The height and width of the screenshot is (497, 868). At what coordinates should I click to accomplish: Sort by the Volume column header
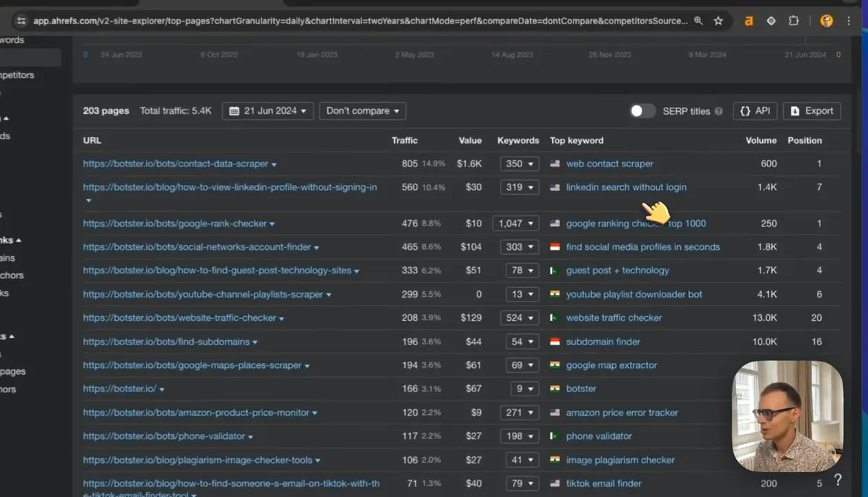761,140
